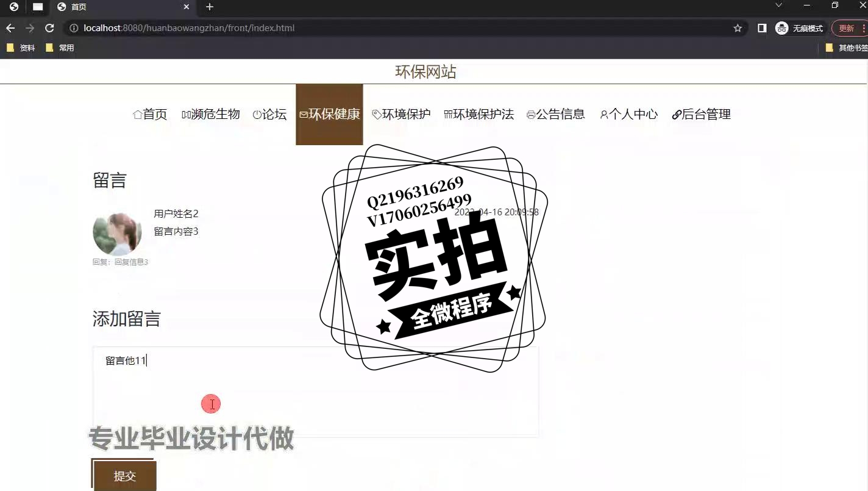The height and width of the screenshot is (491, 868).
Task: Click the site info icon in address bar
Action: pos(74,28)
